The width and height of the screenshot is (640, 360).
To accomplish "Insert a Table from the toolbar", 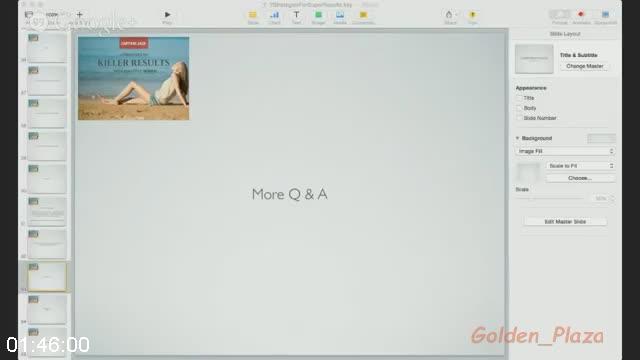I will [253, 15].
